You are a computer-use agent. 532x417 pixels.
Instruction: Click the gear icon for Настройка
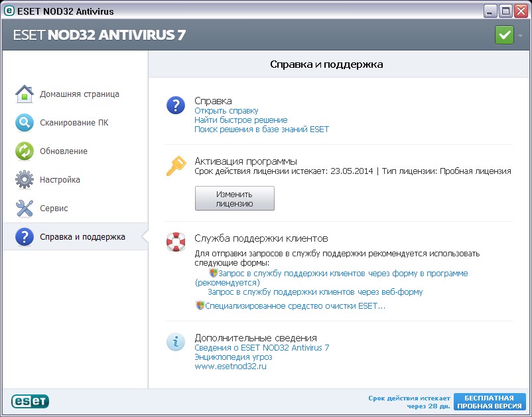pos(25,180)
